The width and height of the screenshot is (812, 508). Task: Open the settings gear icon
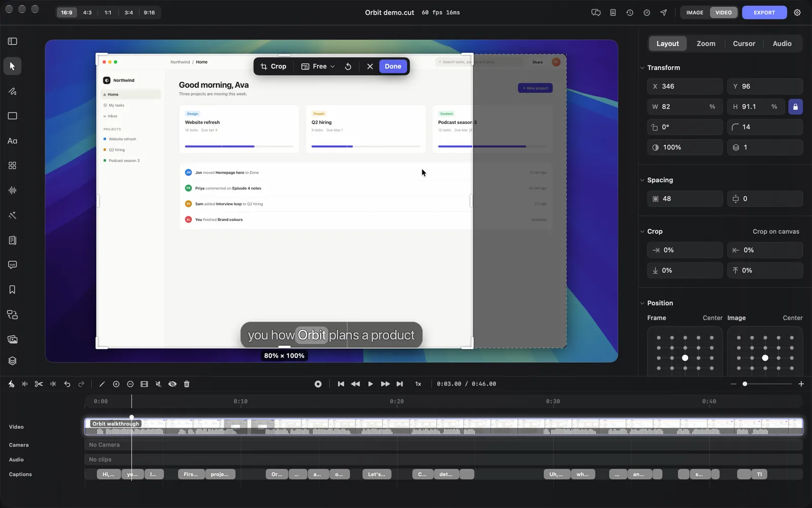[797, 13]
